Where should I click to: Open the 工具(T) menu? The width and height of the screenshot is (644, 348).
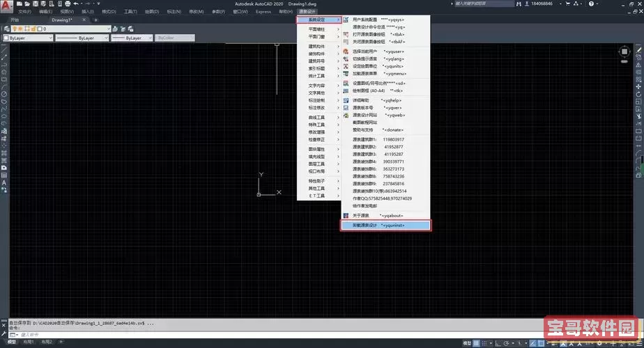[130, 12]
